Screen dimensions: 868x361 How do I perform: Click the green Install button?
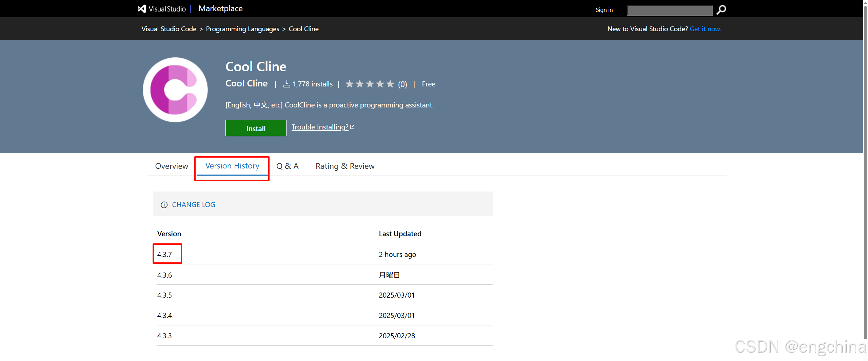256,128
